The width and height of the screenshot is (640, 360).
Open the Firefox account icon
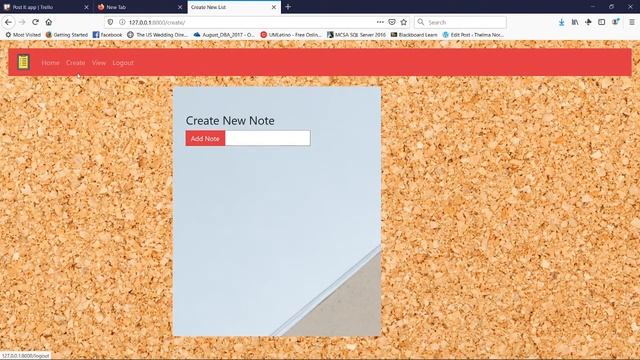point(615,22)
